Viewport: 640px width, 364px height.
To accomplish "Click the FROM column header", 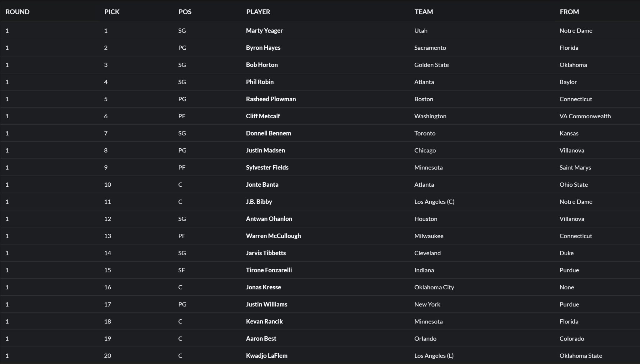I will click(x=569, y=12).
